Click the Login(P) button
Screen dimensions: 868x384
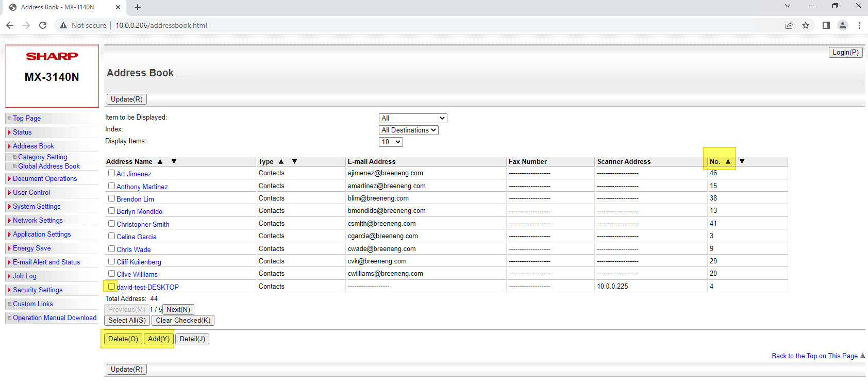point(845,52)
